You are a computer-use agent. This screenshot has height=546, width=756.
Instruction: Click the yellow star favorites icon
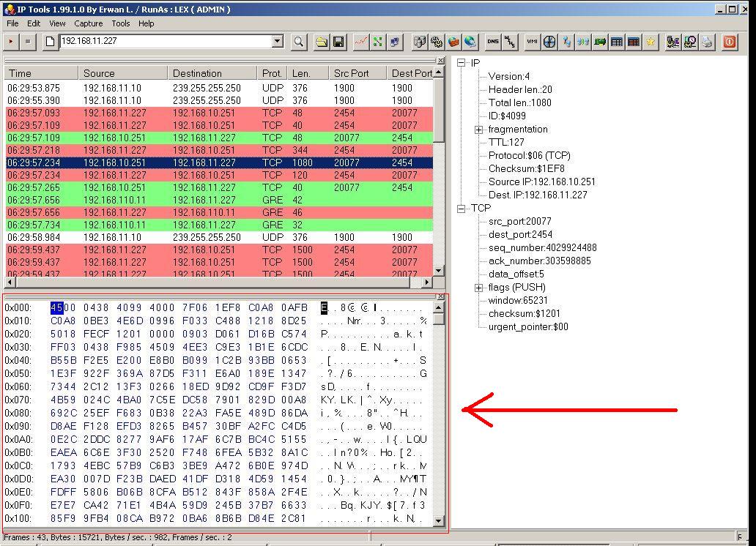pos(651,42)
